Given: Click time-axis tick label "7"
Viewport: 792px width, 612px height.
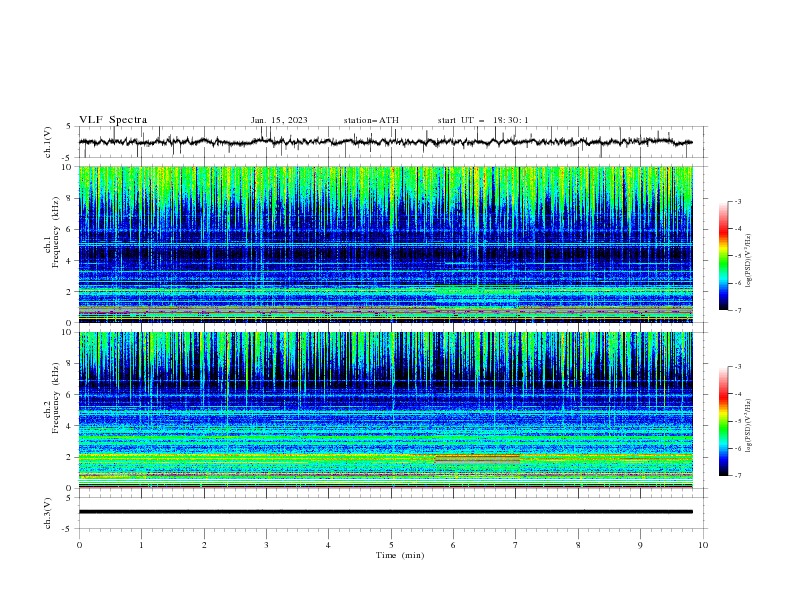Looking at the screenshot, I should pyautogui.click(x=516, y=545).
